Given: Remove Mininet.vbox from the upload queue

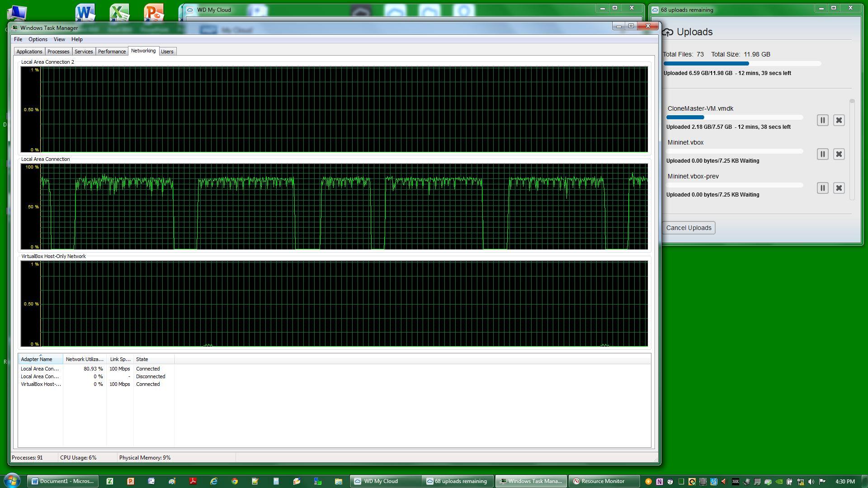Looking at the screenshot, I should (839, 154).
